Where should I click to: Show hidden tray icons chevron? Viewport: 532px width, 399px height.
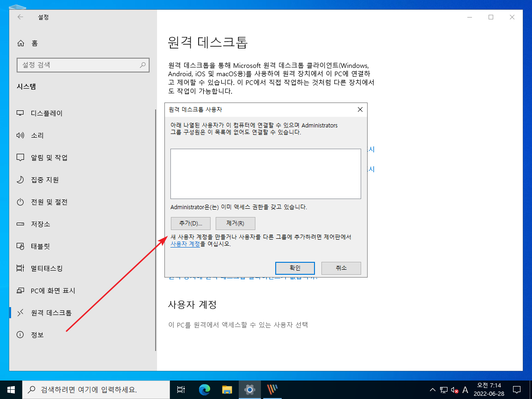tap(433, 390)
